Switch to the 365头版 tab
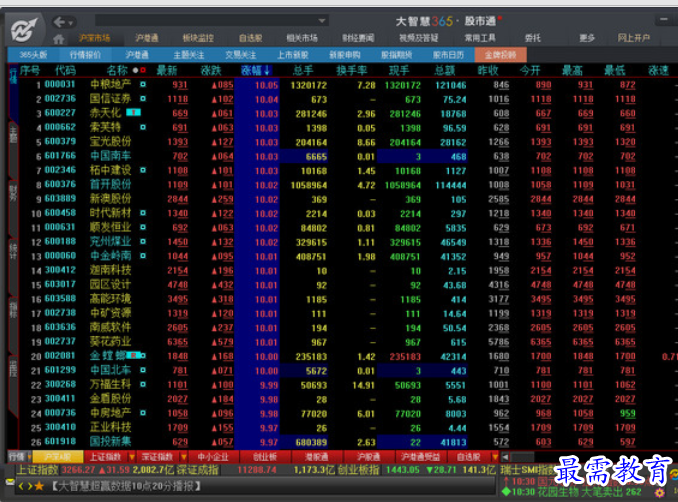Image resolution: width=678 pixels, height=502 pixels. pyautogui.click(x=33, y=55)
